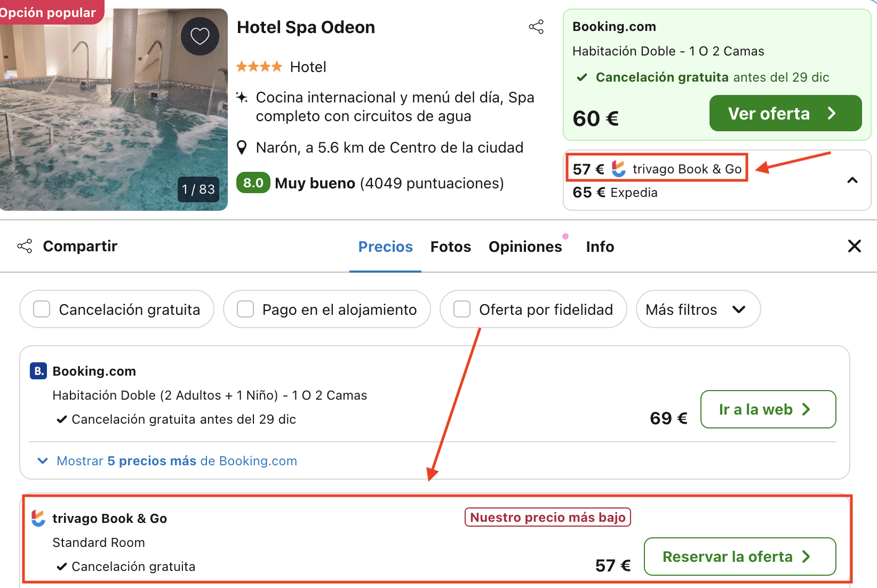Enable the Oferta por fidelidad filter
The width and height of the screenshot is (877, 588).
[x=461, y=309]
